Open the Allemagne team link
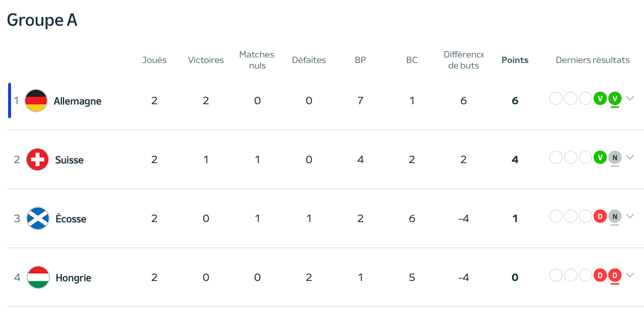This screenshot has height=313, width=644. click(x=78, y=101)
